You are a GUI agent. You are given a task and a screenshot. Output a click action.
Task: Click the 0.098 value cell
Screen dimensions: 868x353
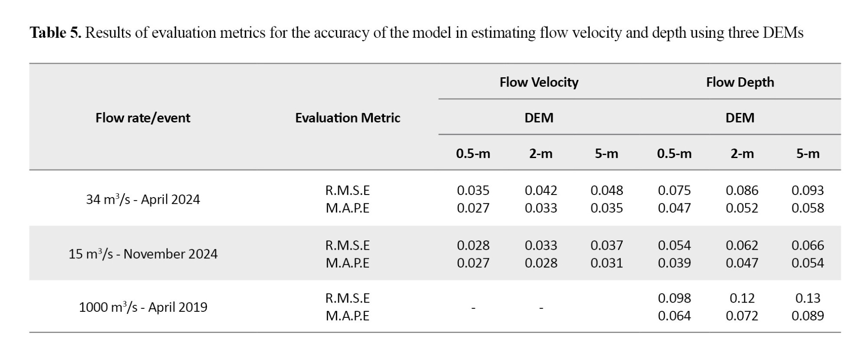click(x=674, y=298)
